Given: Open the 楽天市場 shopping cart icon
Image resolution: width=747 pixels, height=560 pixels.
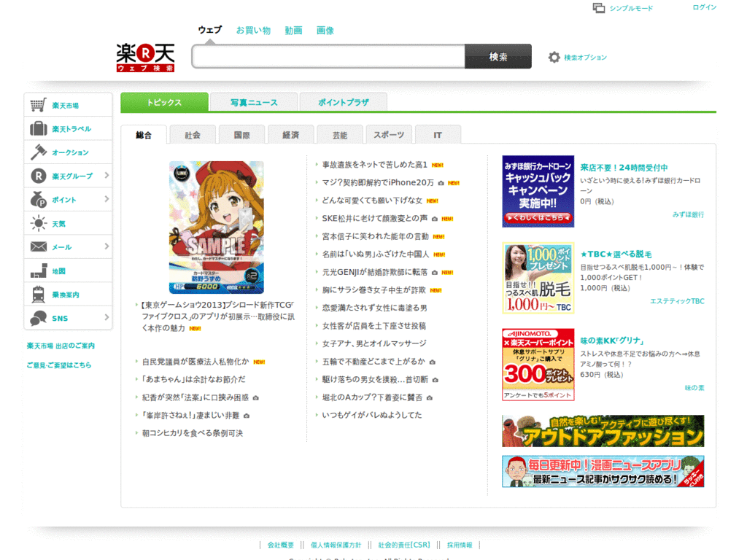Looking at the screenshot, I should click(38, 105).
